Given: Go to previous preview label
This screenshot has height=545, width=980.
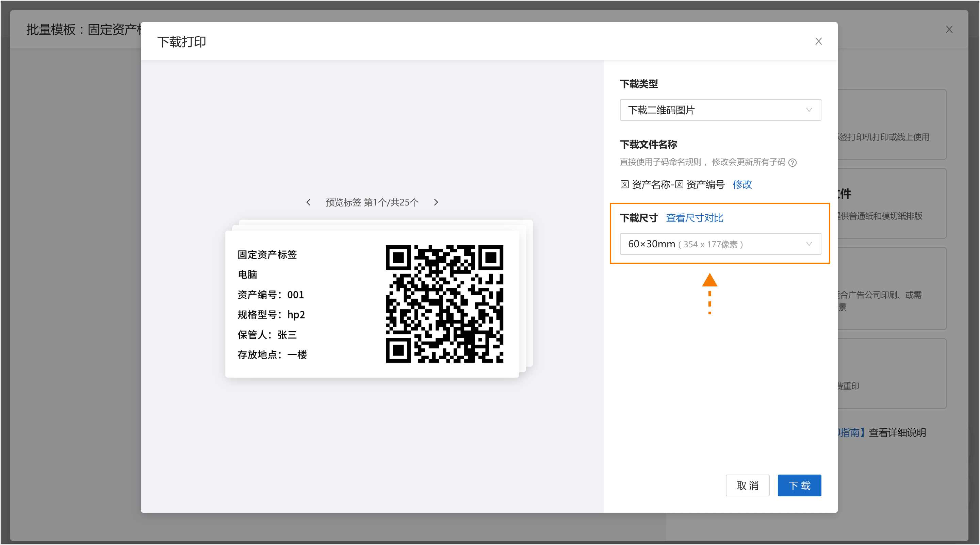Looking at the screenshot, I should [x=309, y=202].
